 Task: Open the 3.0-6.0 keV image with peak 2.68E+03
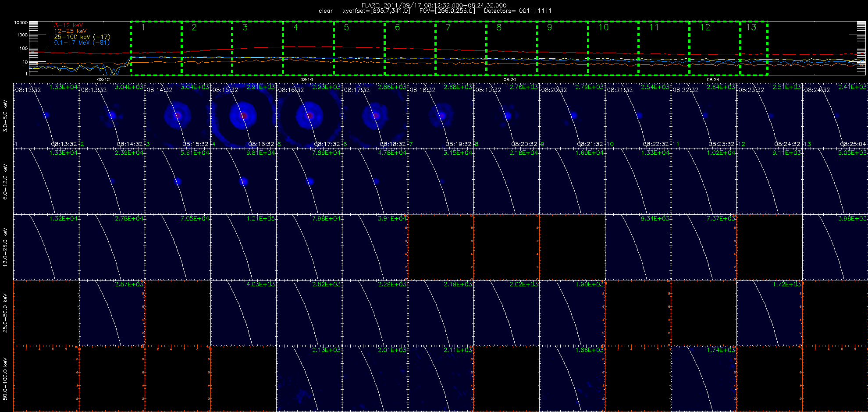pos(441,116)
